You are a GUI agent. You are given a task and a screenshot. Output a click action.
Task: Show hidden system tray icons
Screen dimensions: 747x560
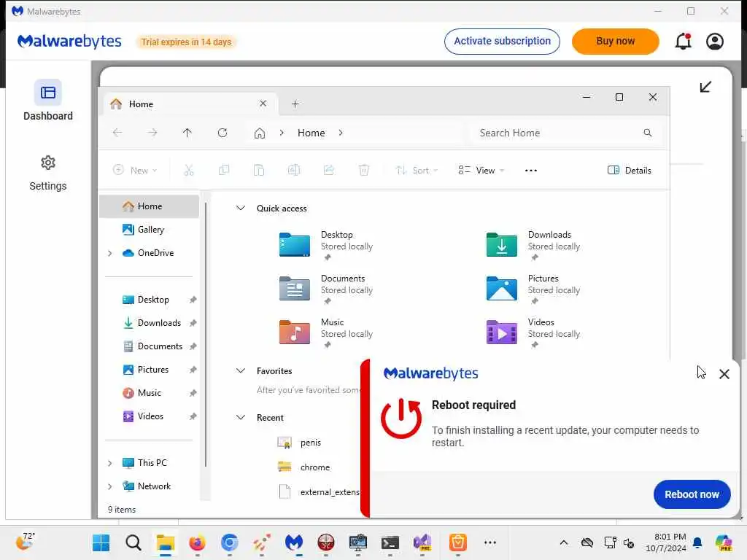(564, 542)
